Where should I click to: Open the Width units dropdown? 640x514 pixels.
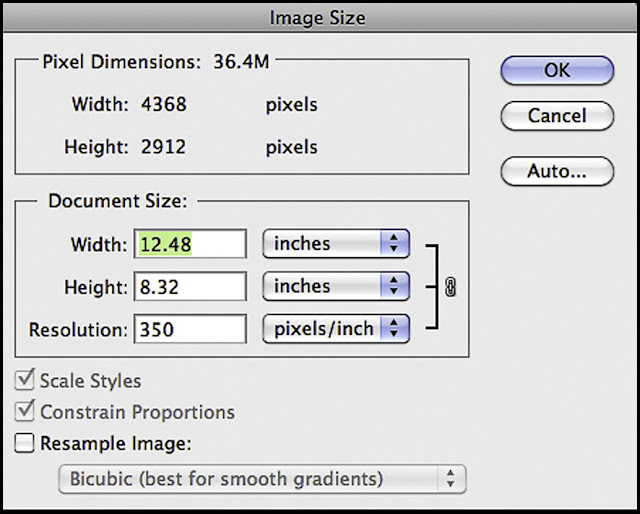[336, 243]
